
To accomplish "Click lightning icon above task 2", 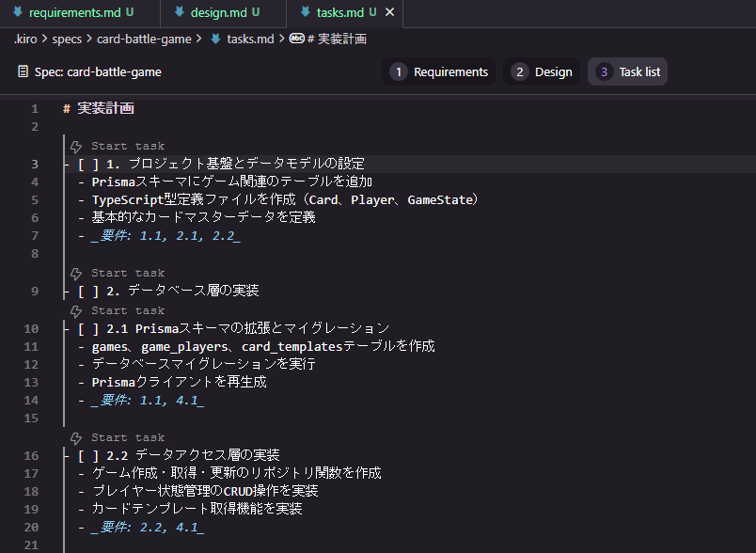I will tap(76, 274).
